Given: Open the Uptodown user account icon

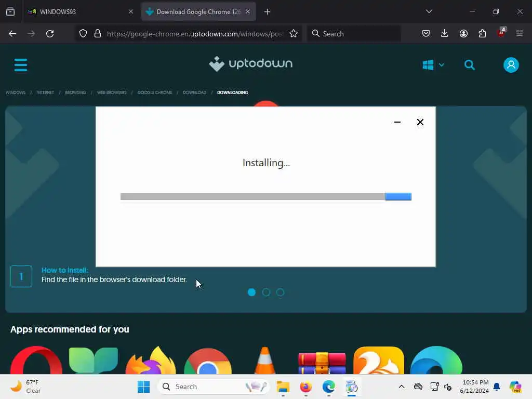Looking at the screenshot, I should (511, 65).
